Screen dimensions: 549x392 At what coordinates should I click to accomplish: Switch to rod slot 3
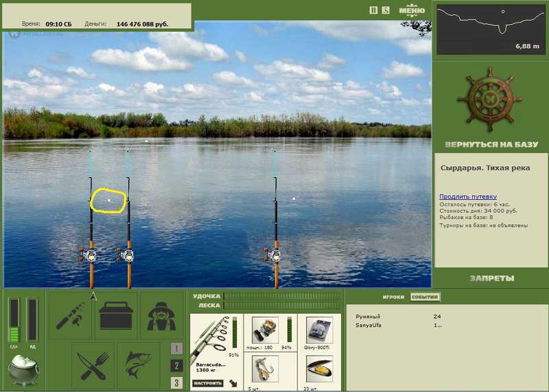tap(176, 382)
